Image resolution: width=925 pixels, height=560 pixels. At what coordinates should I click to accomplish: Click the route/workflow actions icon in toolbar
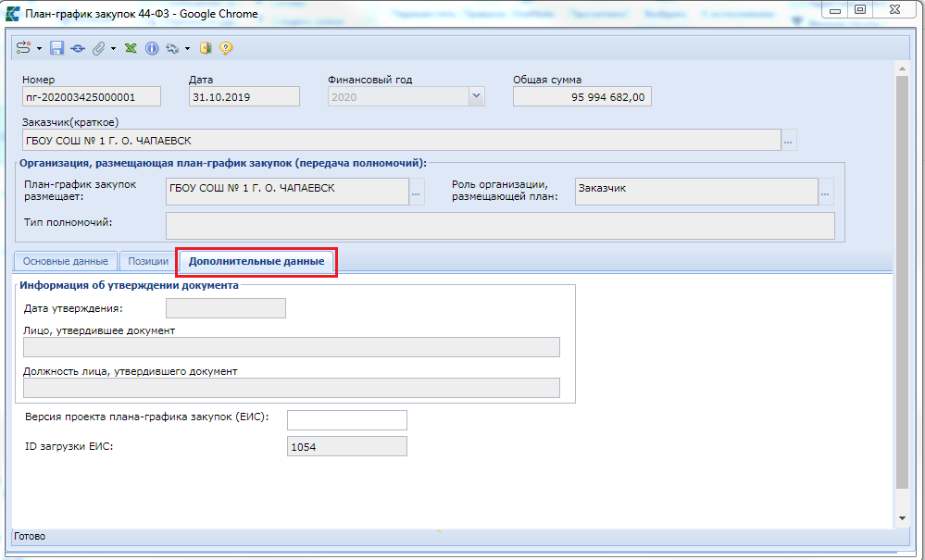click(x=24, y=48)
